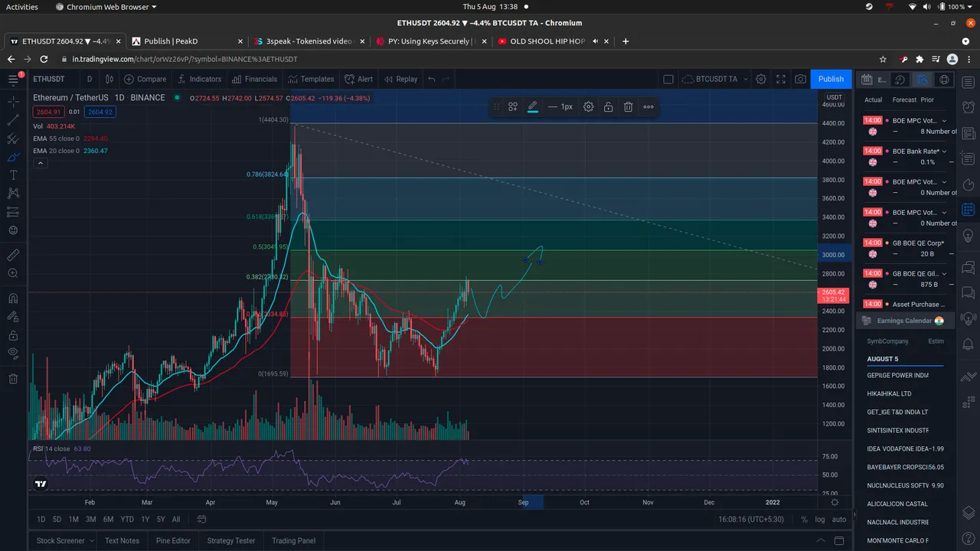Toggle percent scale mode
The height and width of the screenshot is (551, 980).
click(804, 520)
